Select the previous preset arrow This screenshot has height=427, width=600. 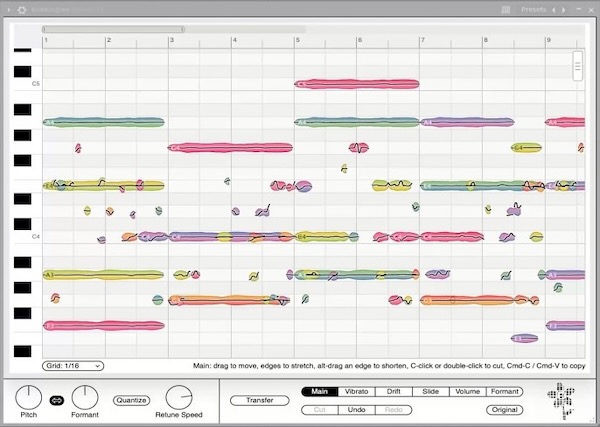[x=554, y=10]
